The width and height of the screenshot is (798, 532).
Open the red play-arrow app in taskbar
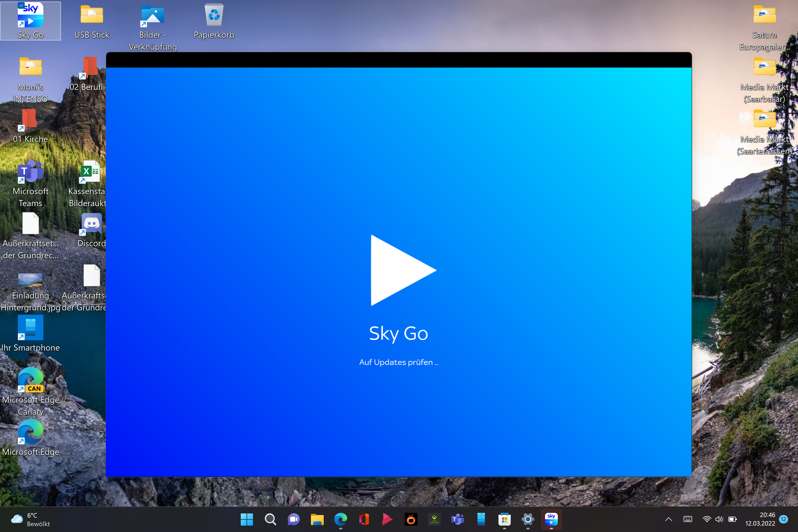pos(387,519)
